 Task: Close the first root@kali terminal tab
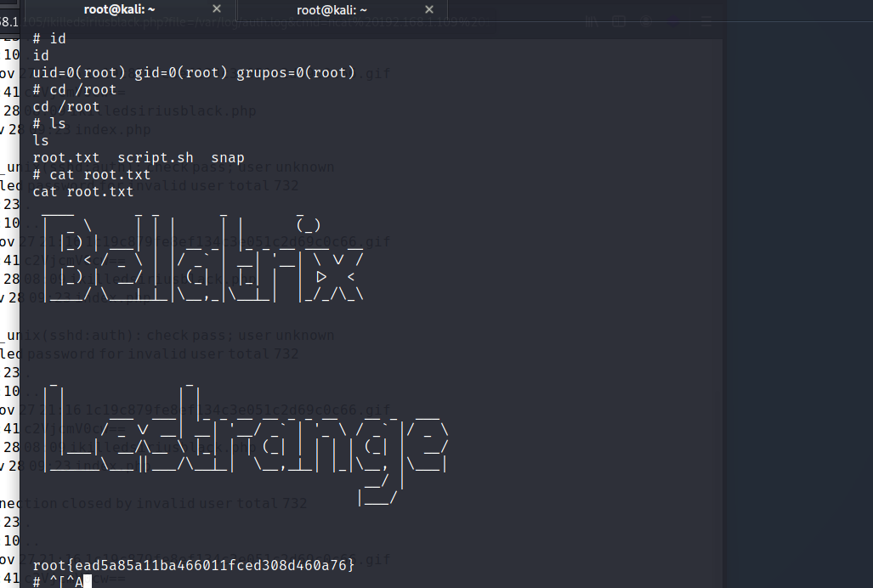coord(216,9)
